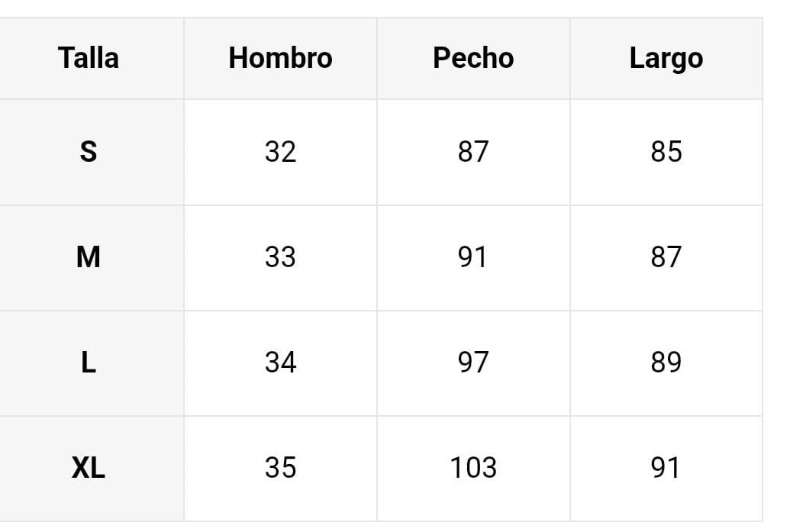Click Hombro value 32 for size S
This screenshot has height=532, width=790.
(x=280, y=152)
